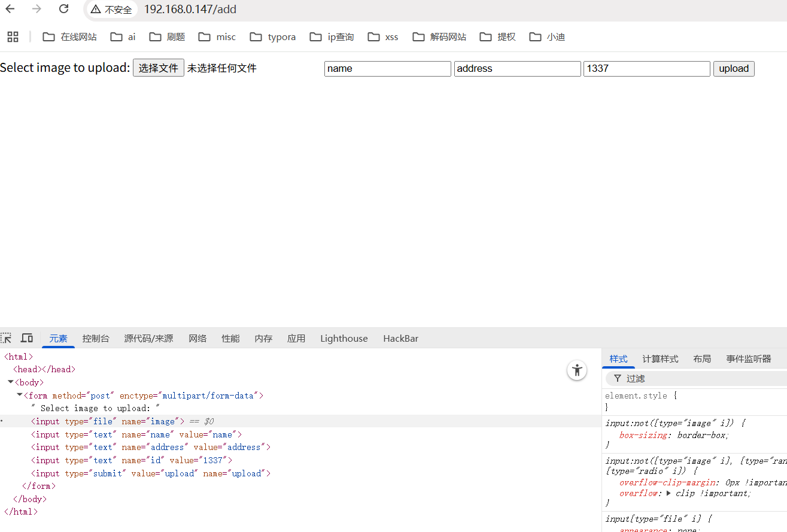Click the 过滤 styles filter box
The image size is (787, 532).
pyautogui.click(x=697, y=379)
